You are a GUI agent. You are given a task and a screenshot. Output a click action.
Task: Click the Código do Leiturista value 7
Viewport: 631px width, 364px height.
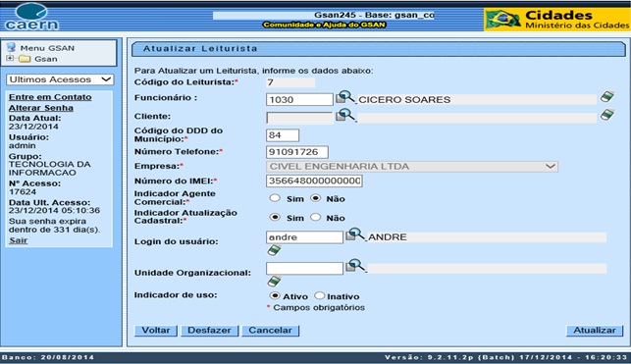click(x=271, y=82)
